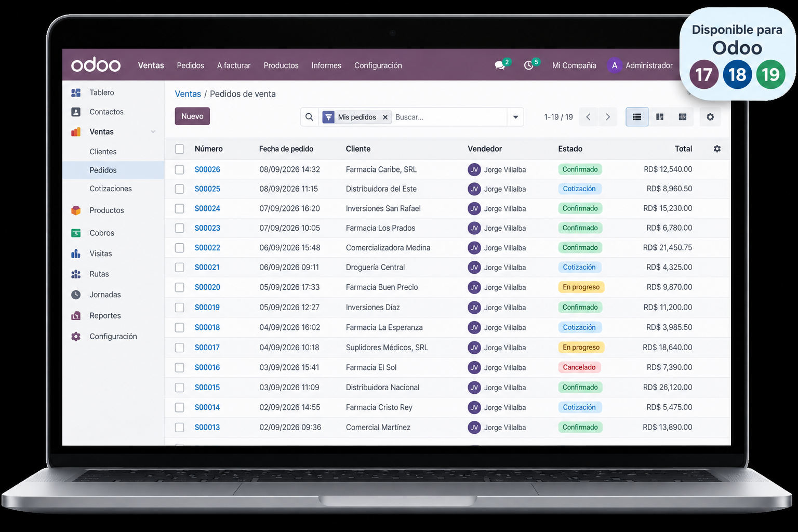Open order S00026
798x532 pixels.
click(207, 169)
